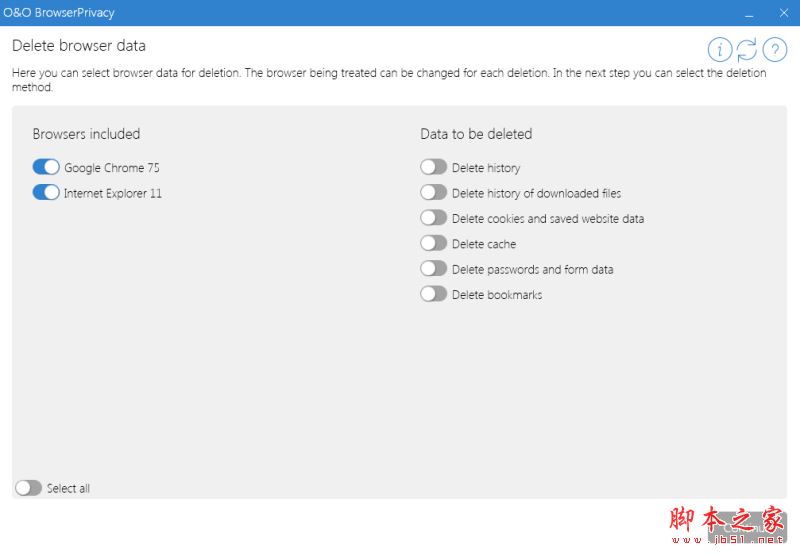Toggle Delete history of downloaded files on
Image resolution: width=800 pixels, height=556 pixels.
(x=434, y=193)
